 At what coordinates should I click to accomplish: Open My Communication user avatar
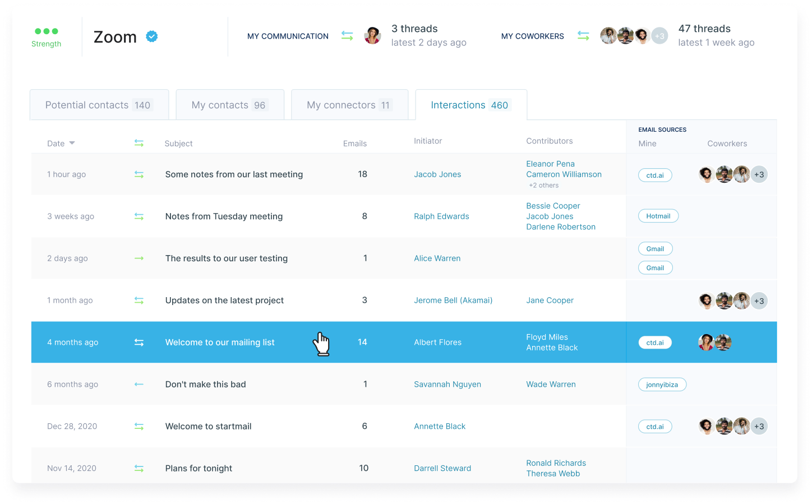pyautogui.click(x=372, y=36)
